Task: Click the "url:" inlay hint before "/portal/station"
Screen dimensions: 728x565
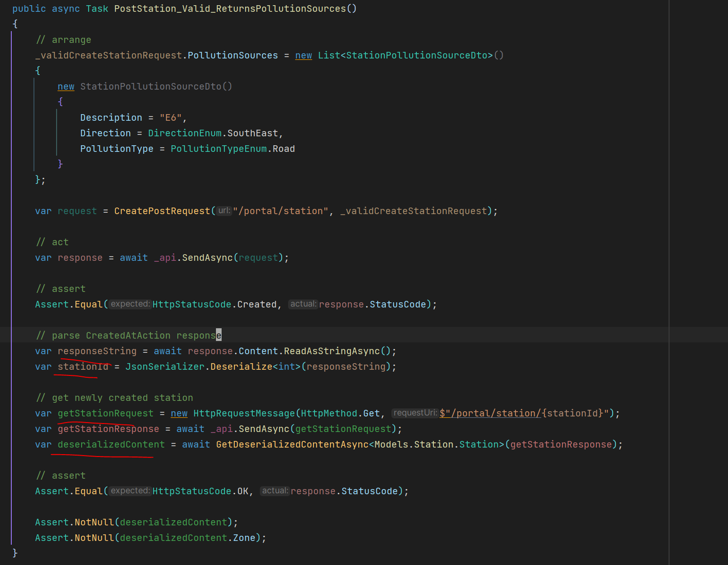Action: click(223, 211)
